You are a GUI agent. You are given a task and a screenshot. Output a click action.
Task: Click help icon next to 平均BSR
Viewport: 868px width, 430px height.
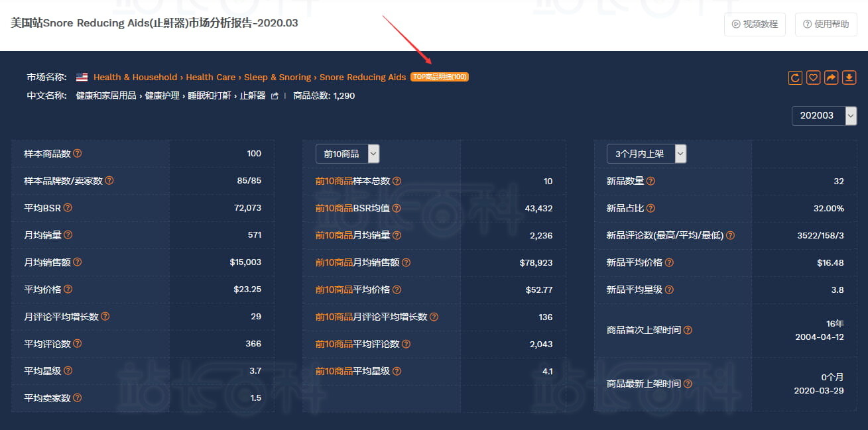tap(68, 208)
